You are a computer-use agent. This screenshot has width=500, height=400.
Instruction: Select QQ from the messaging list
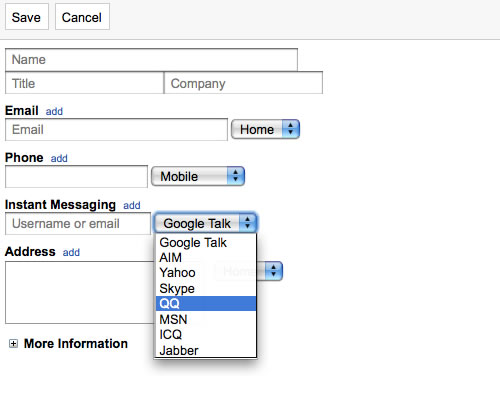(x=206, y=303)
